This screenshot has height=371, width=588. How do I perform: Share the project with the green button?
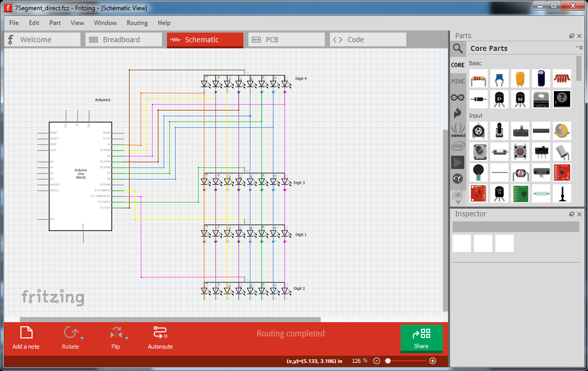[422, 338]
